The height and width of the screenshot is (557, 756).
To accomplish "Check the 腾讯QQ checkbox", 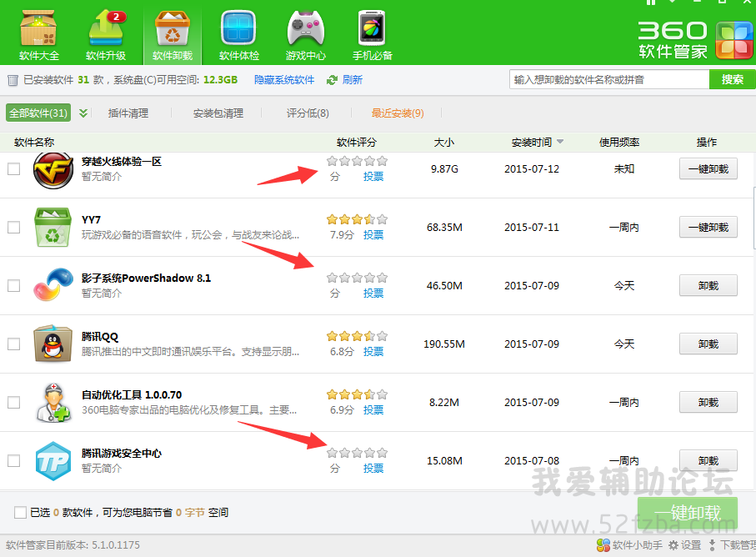I will click(14, 344).
